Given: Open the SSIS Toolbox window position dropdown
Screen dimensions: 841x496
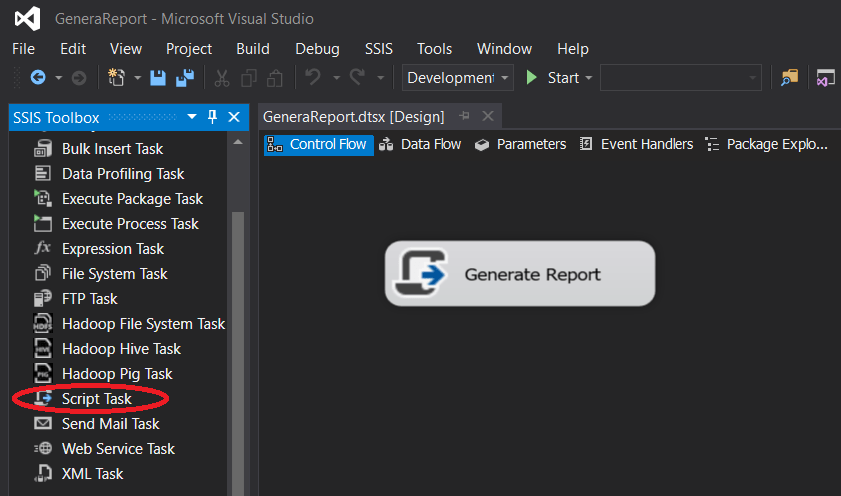Looking at the screenshot, I should 191,116.
